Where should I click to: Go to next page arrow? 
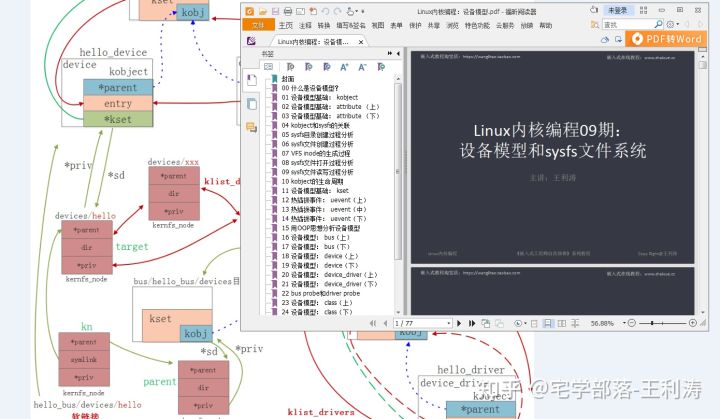[x=459, y=323]
